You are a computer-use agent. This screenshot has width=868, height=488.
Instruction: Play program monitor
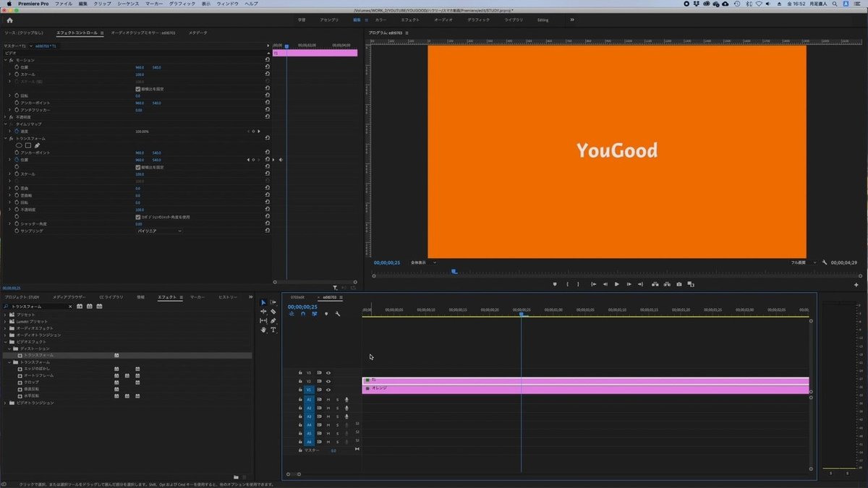pyautogui.click(x=617, y=284)
